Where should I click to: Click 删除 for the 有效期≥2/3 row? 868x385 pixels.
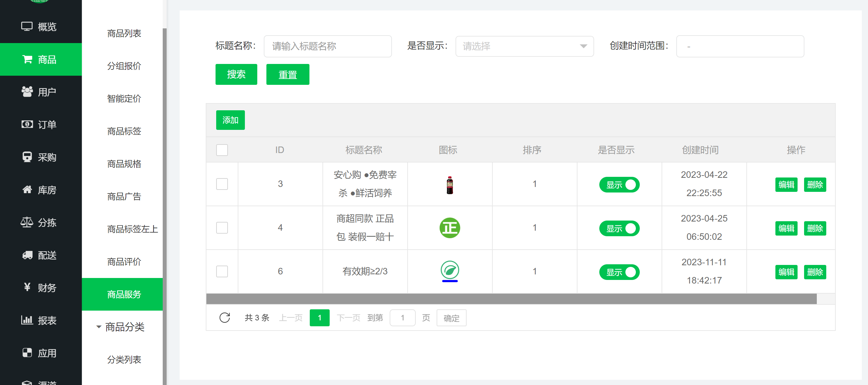click(815, 272)
